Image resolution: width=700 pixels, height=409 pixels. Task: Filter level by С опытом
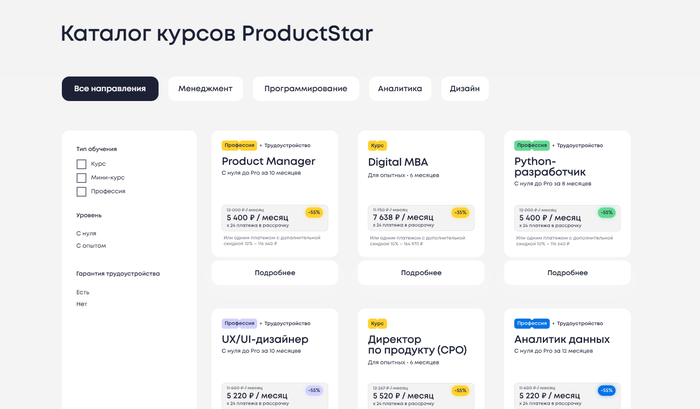[91, 246]
